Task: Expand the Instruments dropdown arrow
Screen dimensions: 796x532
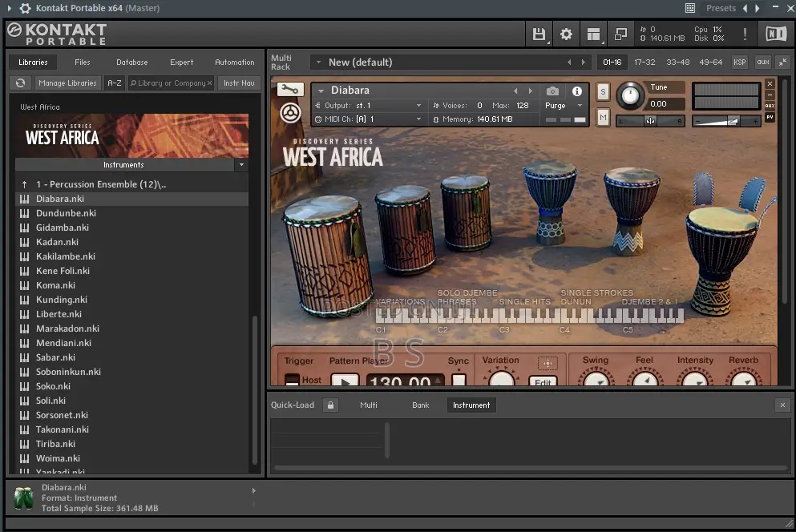Action: pos(241,165)
